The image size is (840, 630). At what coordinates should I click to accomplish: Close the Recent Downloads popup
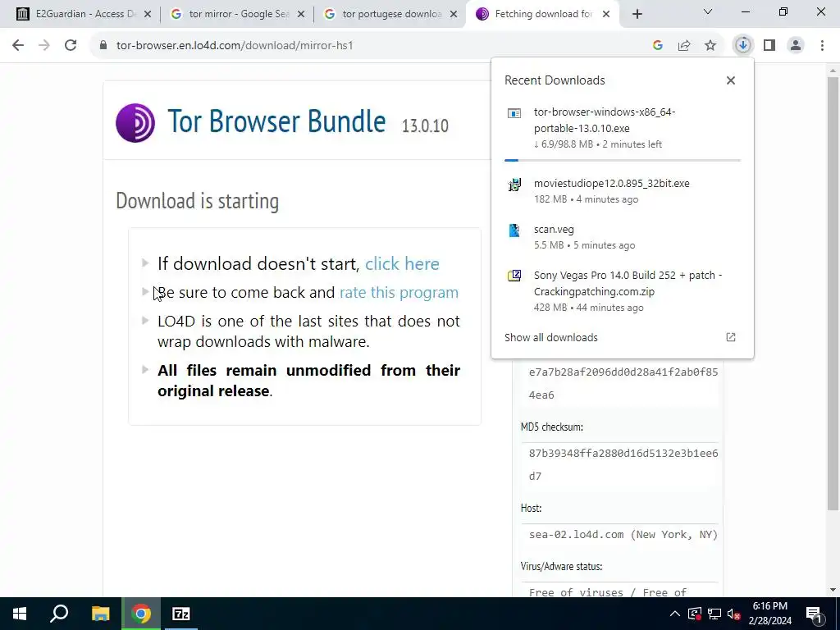pyautogui.click(x=731, y=80)
